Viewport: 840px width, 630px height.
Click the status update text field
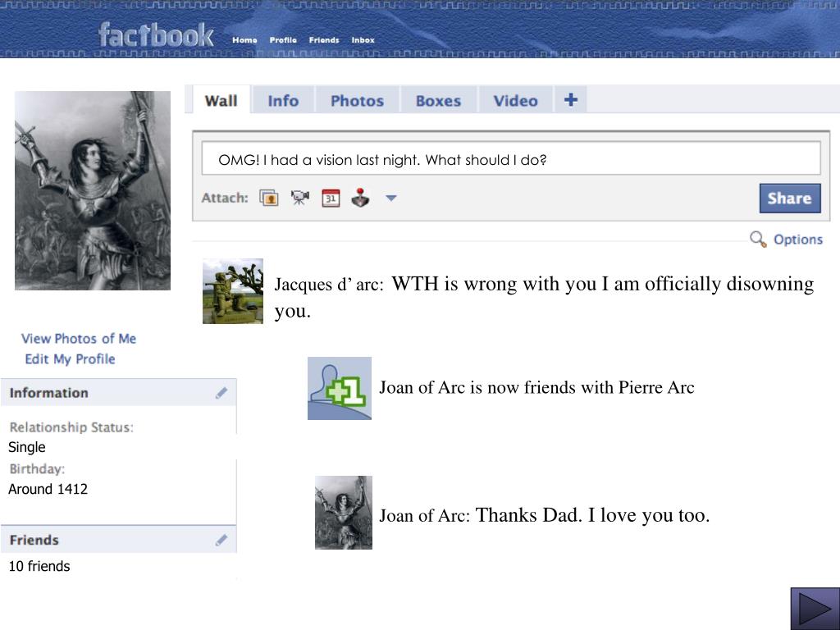(x=510, y=158)
